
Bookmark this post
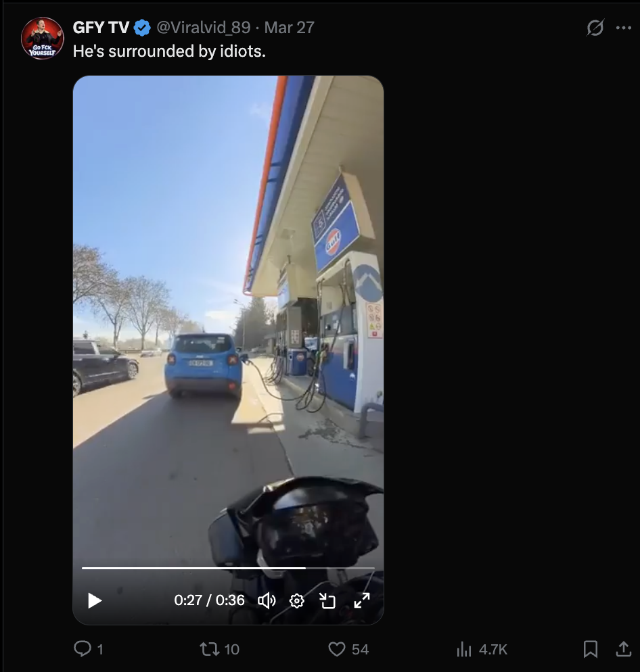(x=591, y=649)
